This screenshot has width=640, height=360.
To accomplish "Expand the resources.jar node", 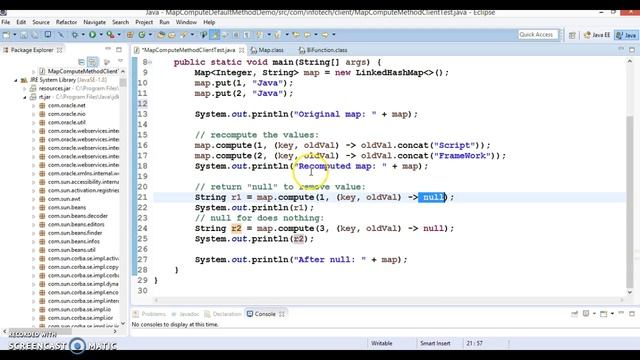I will [24, 89].
